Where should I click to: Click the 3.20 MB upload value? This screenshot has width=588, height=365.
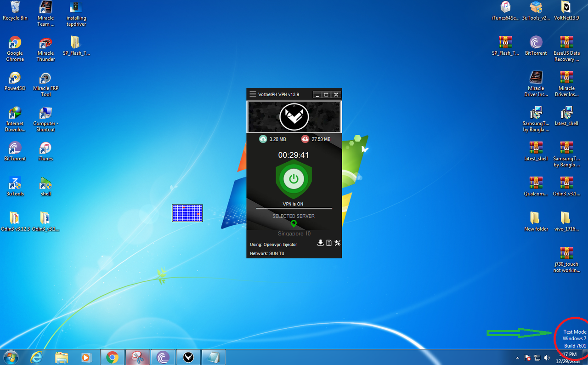click(x=277, y=139)
